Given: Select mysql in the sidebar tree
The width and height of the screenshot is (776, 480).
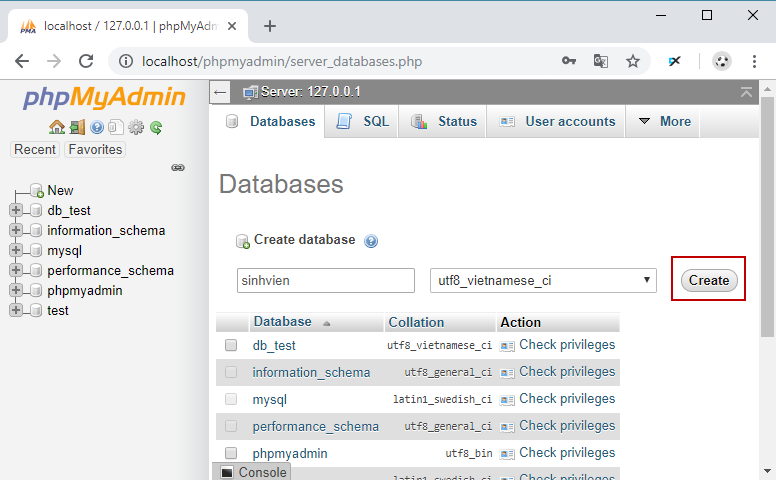Looking at the screenshot, I should point(64,250).
